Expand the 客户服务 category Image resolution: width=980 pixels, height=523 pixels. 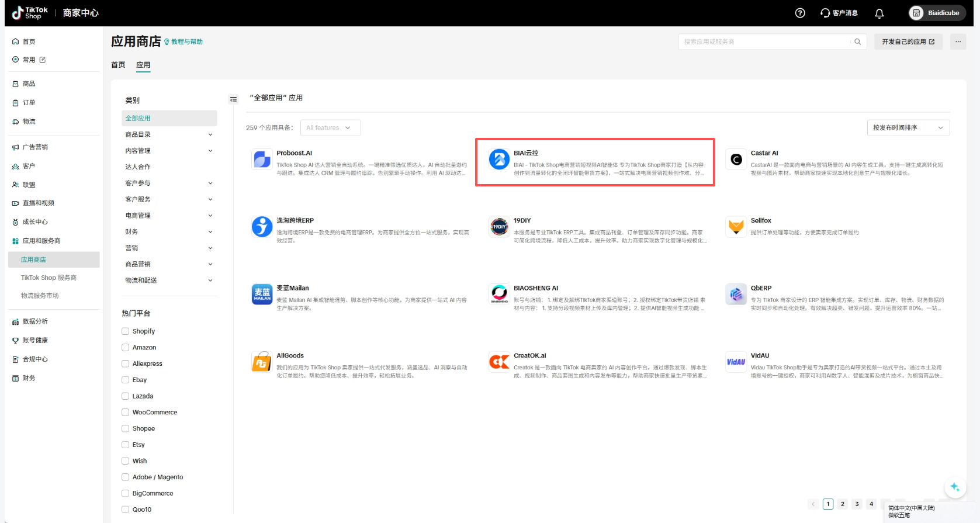click(210, 199)
